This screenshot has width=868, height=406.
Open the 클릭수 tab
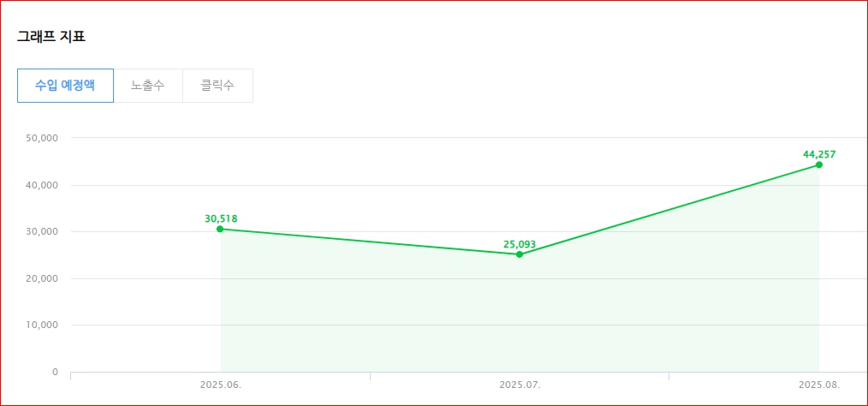pyautogui.click(x=217, y=86)
